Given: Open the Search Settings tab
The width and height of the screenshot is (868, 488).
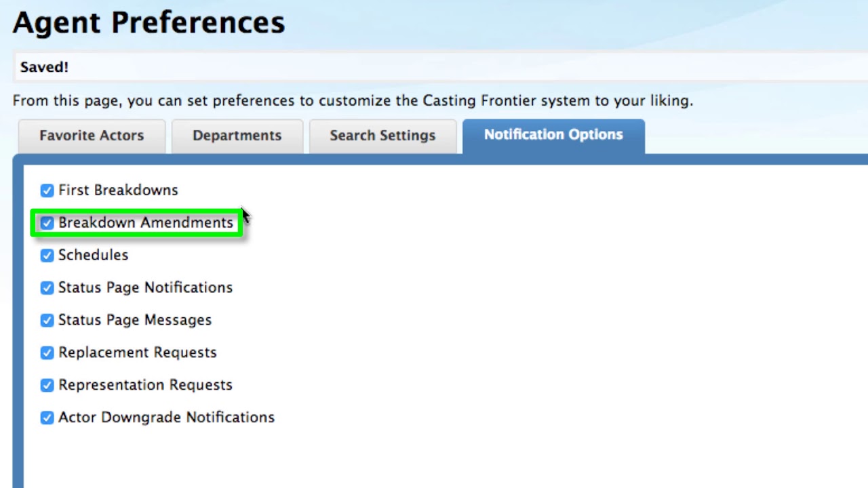Looking at the screenshot, I should pyautogui.click(x=382, y=136).
